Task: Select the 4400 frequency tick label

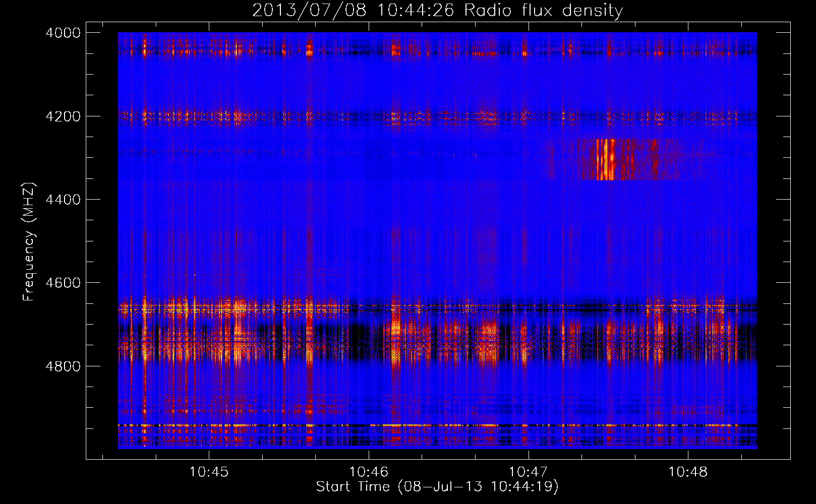Action: (x=63, y=200)
